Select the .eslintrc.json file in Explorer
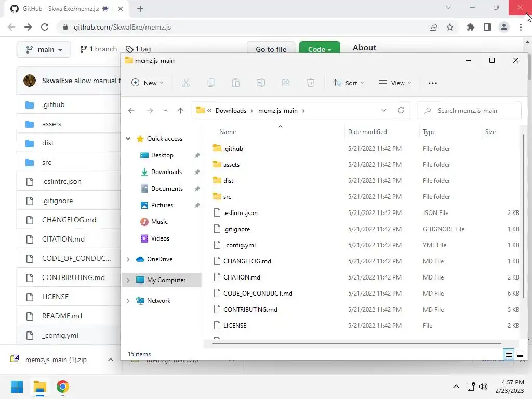The width and height of the screenshot is (532, 399). tap(240, 212)
